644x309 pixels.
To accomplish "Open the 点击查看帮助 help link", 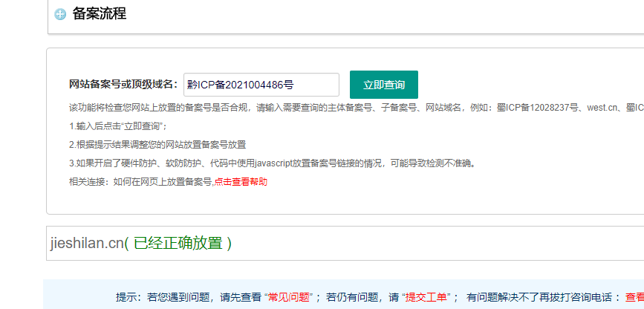I will tap(241, 181).
